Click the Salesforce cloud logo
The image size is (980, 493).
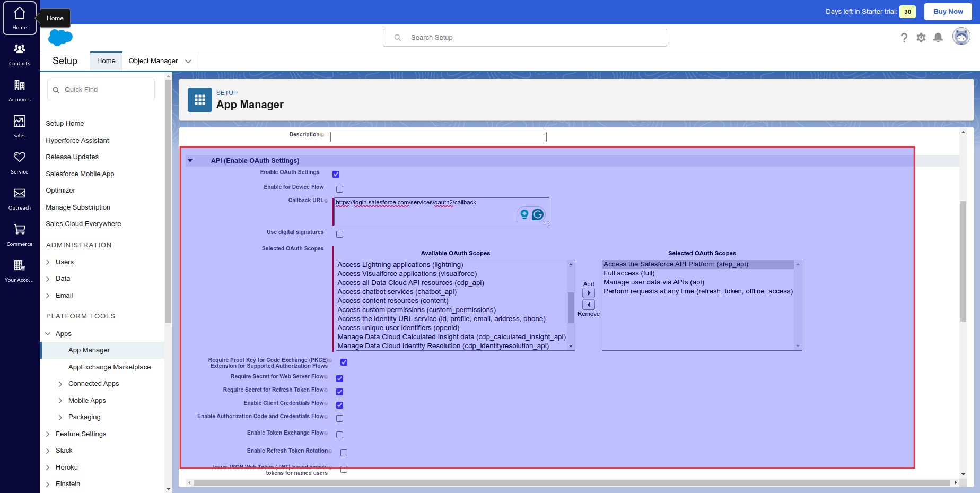(x=60, y=38)
